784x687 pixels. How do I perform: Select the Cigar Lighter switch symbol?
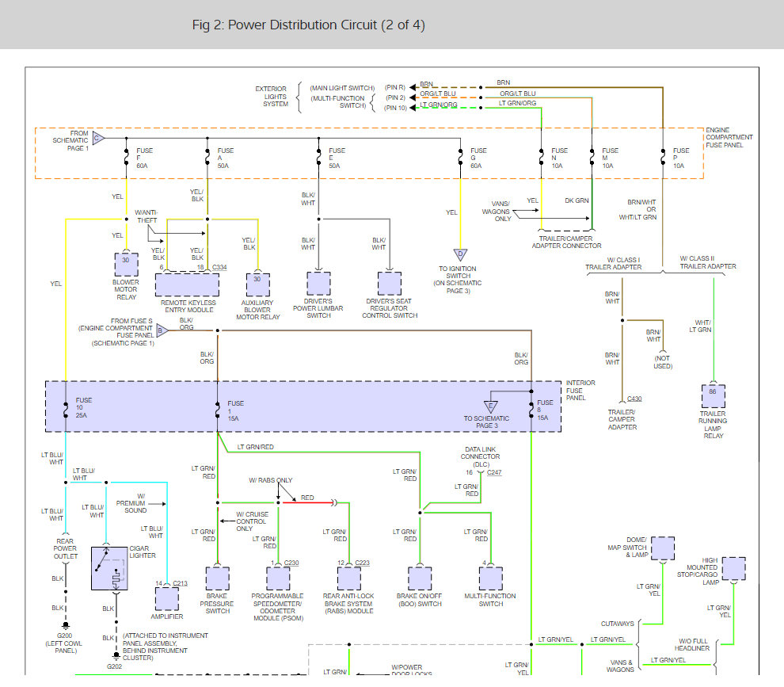coord(109,568)
